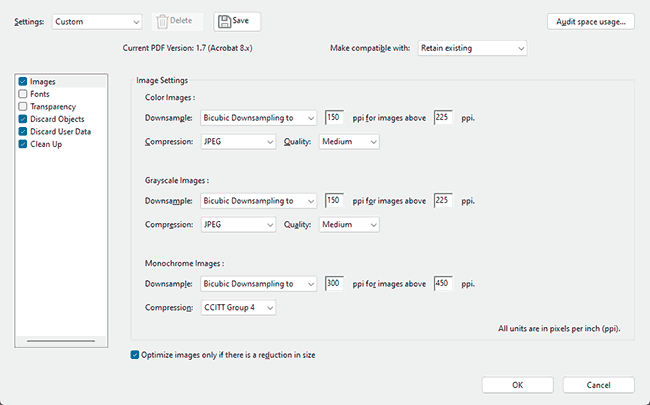Uncheck the Images checkbox
This screenshot has width=650, height=405.
(x=23, y=81)
